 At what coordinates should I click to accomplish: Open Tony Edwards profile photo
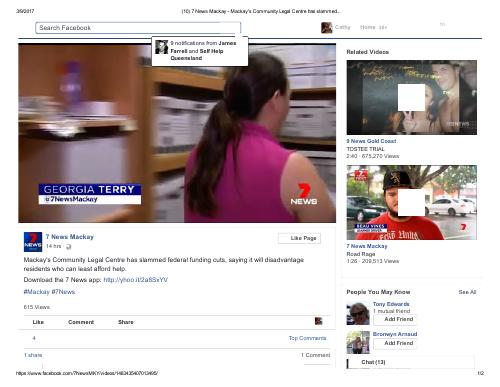(x=358, y=313)
